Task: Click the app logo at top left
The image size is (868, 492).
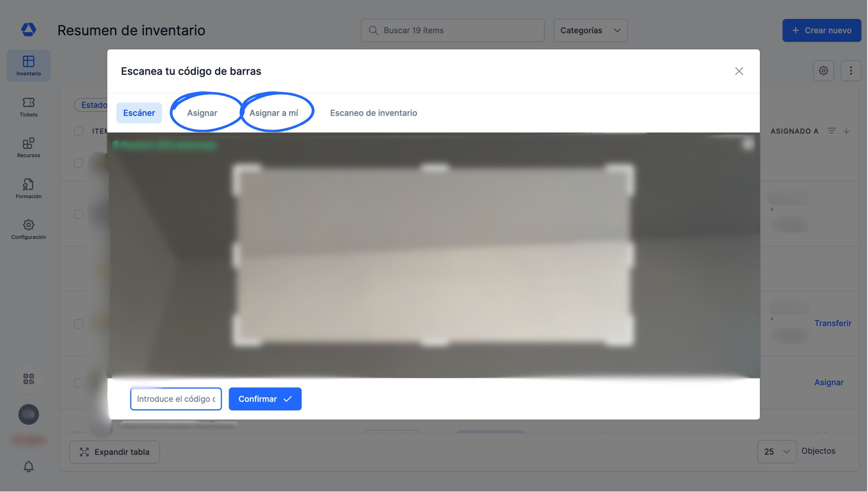Action: point(28,29)
